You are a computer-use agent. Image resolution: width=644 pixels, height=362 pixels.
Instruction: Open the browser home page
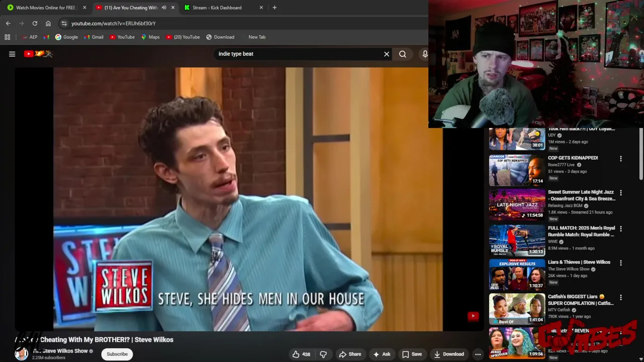click(x=48, y=23)
